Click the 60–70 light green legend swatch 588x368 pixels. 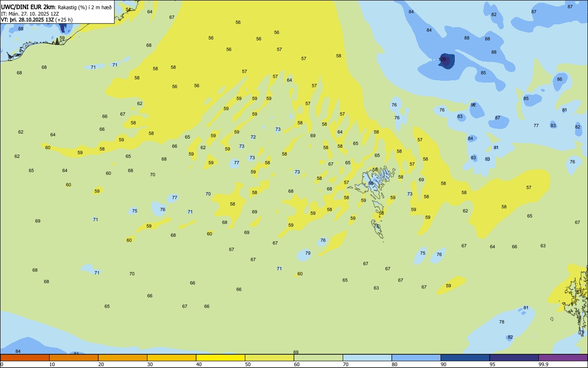click(x=318, y=357)
